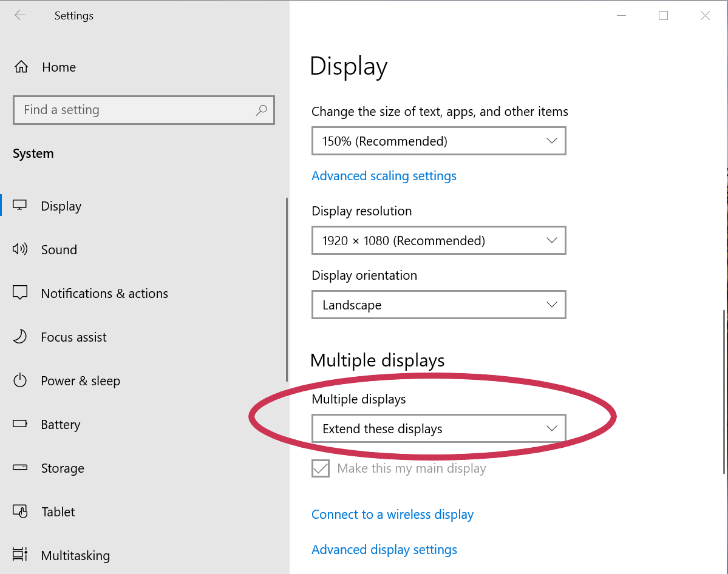Screen dimensions: 728x574
Task: Expand the Display resolution dropdown
Action: pyautogui.click(x=438, y=240)
